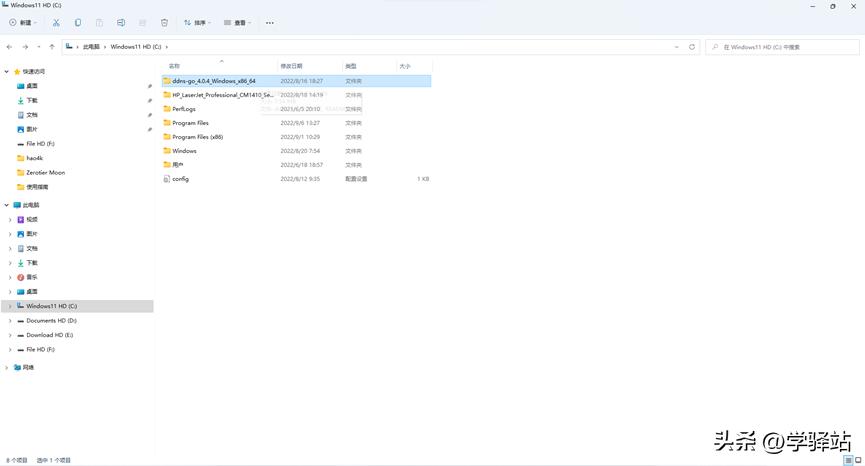The height and width of the screenshot is (466, 865).
Task: Click the Refresh icon beside address bar
Action: 691,47
